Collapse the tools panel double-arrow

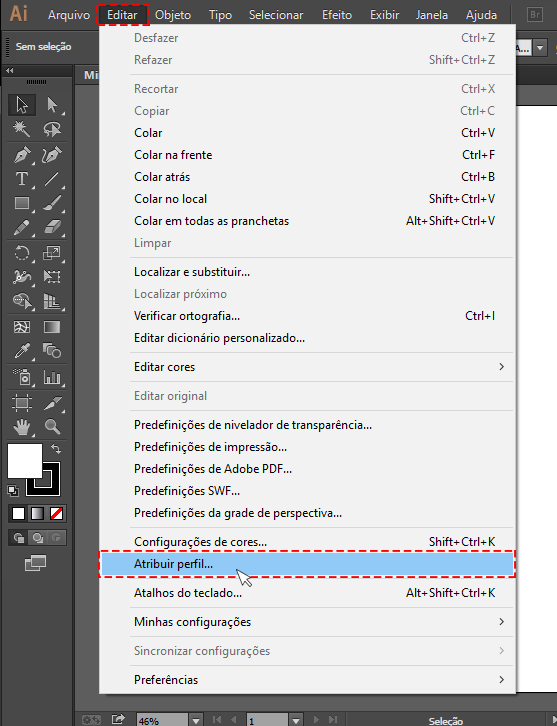coord(10,70)
